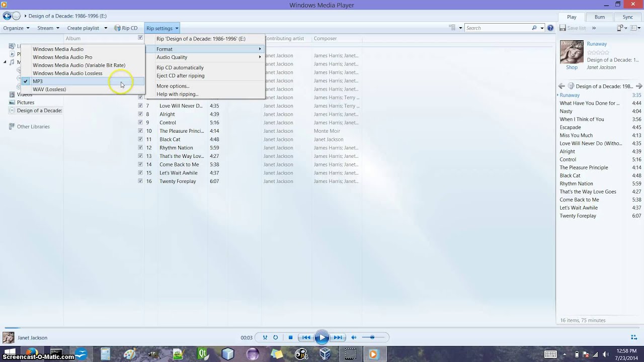The width and height of the screenshot is (644, 362).
Task: Adjust the volume slider
Action: (373, 337)
